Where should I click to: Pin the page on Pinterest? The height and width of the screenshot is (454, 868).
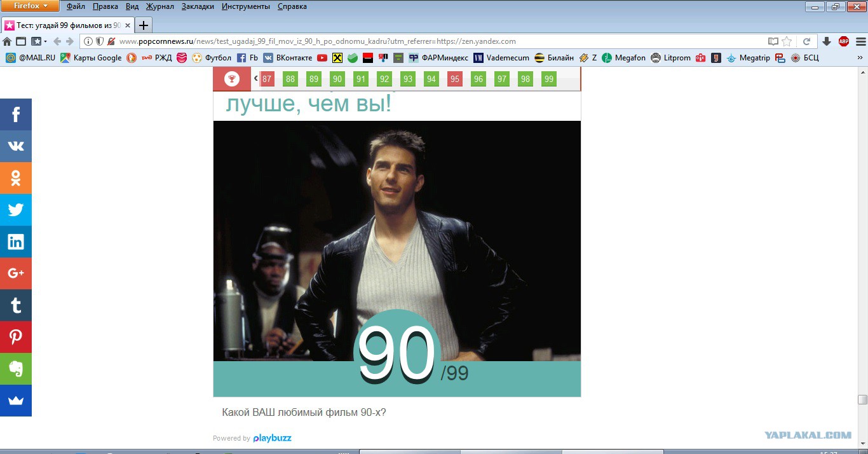(16, 337)
